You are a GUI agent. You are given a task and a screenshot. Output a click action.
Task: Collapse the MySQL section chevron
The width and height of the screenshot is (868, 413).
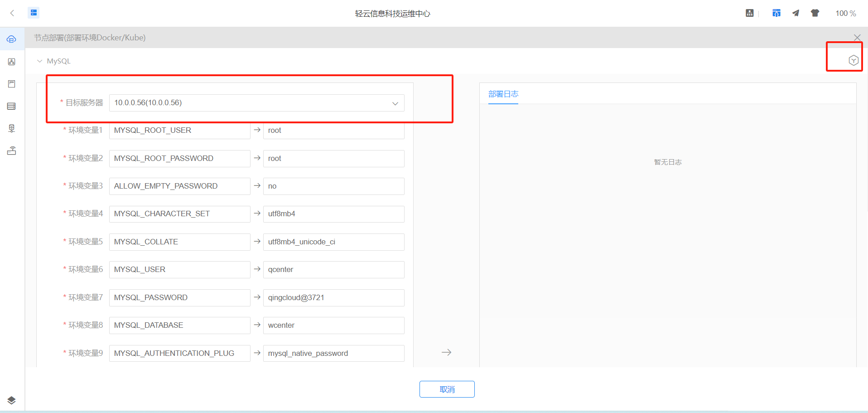[x=39, y=61]
